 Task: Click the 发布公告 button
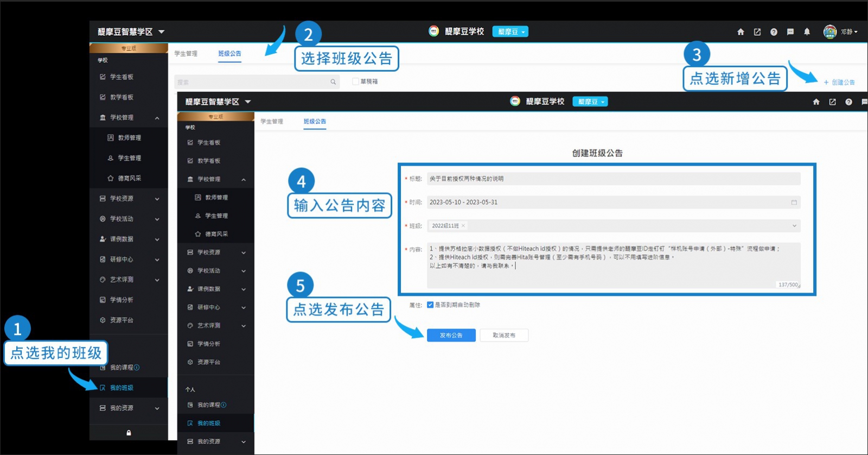451,336
